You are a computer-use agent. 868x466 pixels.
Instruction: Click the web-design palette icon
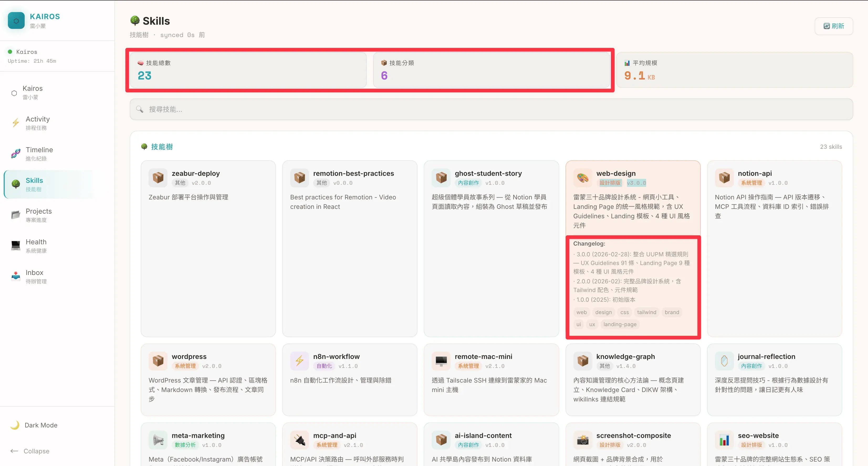(x=583, y=177)
